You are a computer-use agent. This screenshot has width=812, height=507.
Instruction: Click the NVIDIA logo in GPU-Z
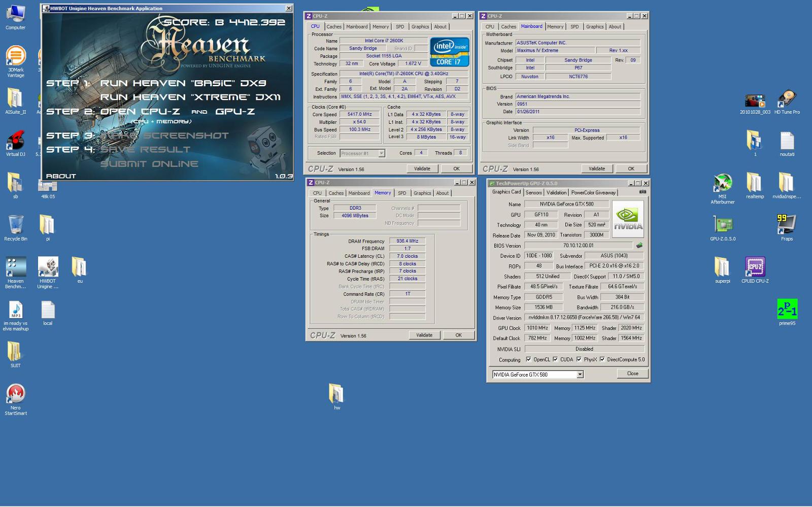tap(628, 219)
